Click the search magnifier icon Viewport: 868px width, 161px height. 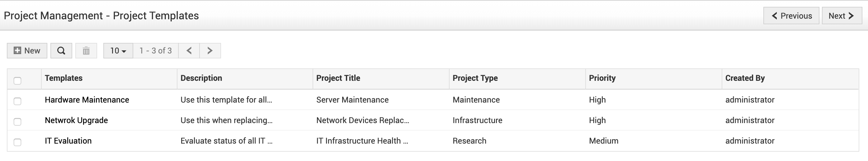[x=61, y=51]
